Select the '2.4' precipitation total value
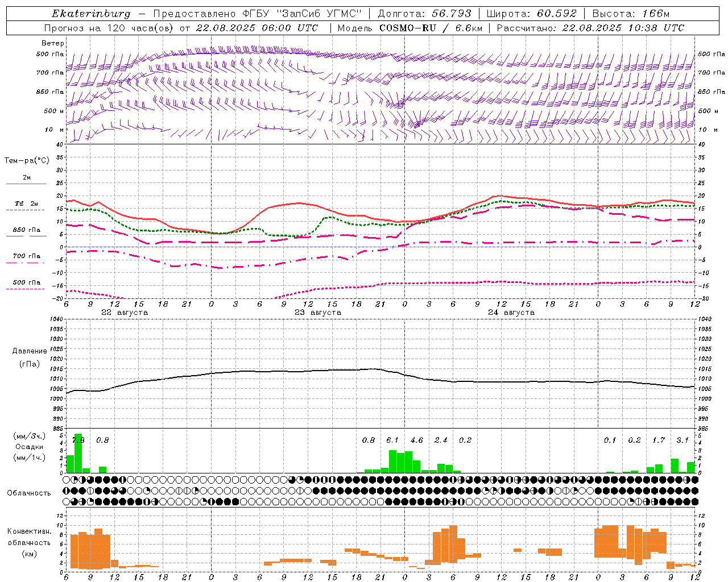This screenshot has height=582, width=728. tap(441, 440)
